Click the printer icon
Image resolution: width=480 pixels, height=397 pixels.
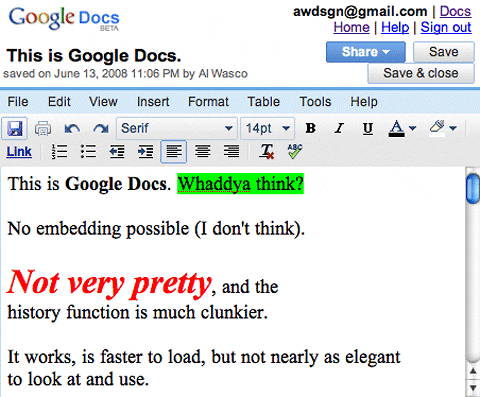(x=43, y=128)
